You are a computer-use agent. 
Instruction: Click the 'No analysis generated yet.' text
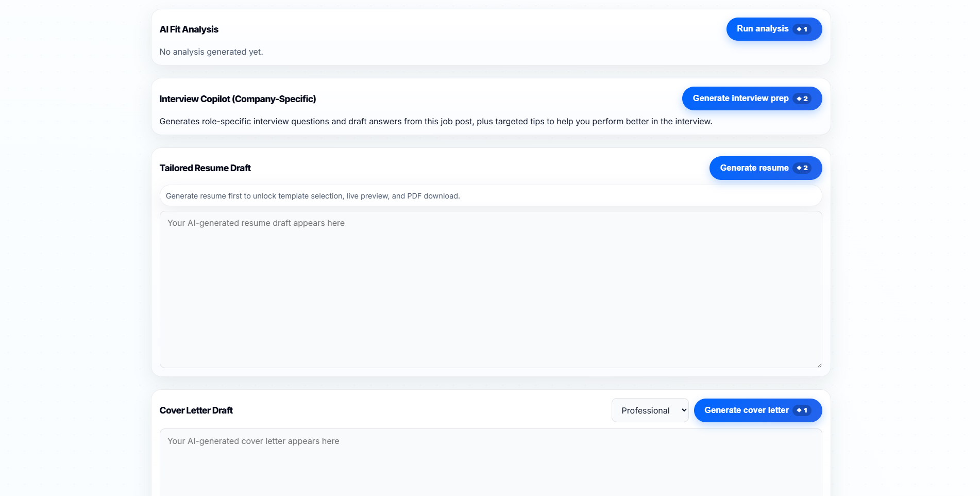[x=211, y=52]
